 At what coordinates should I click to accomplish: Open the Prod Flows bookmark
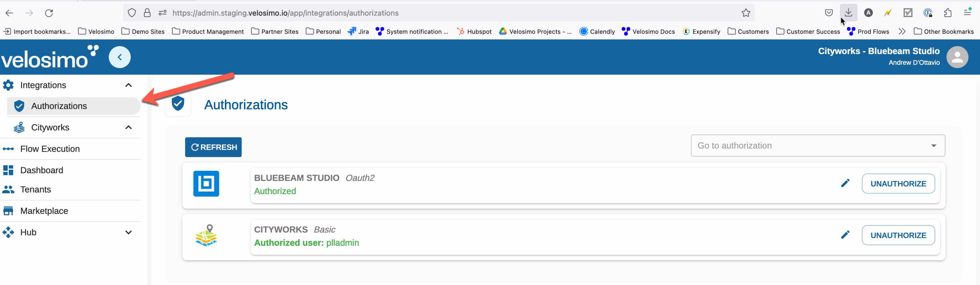[x=868, y=31]
